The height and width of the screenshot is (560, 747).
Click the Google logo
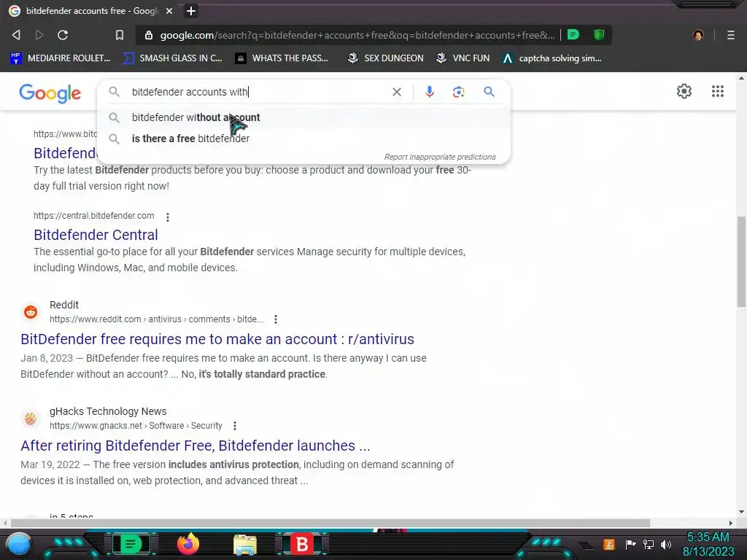tap(50, 93)
